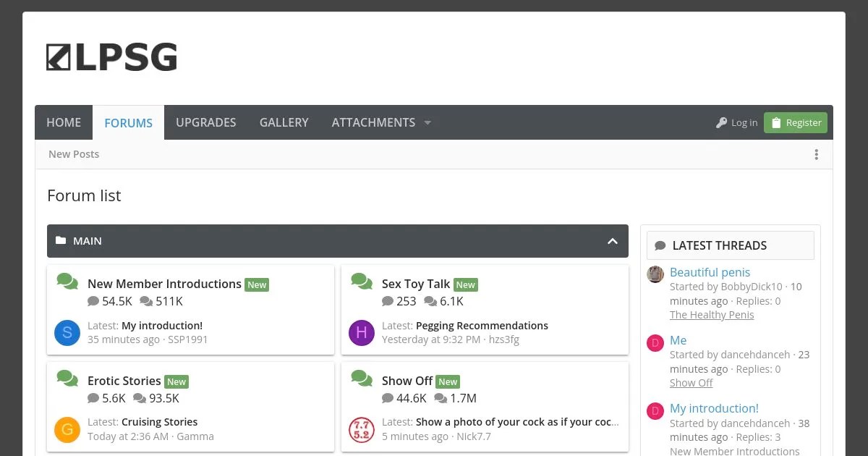Screen dimensions: 868x456
Task: Click hzs3fg's purple H avatar
Action: [361, 333]
